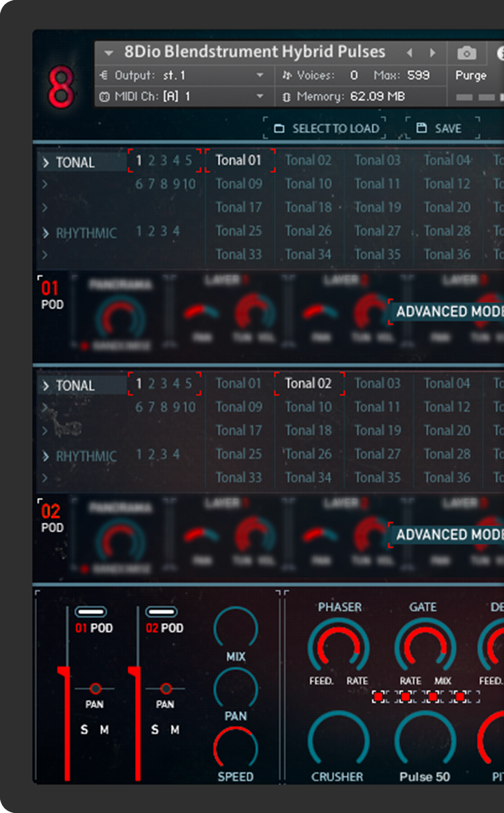Screen dimensions: 504x813
Task: Go to next instrument preset arrow
Action: (433, 53)
